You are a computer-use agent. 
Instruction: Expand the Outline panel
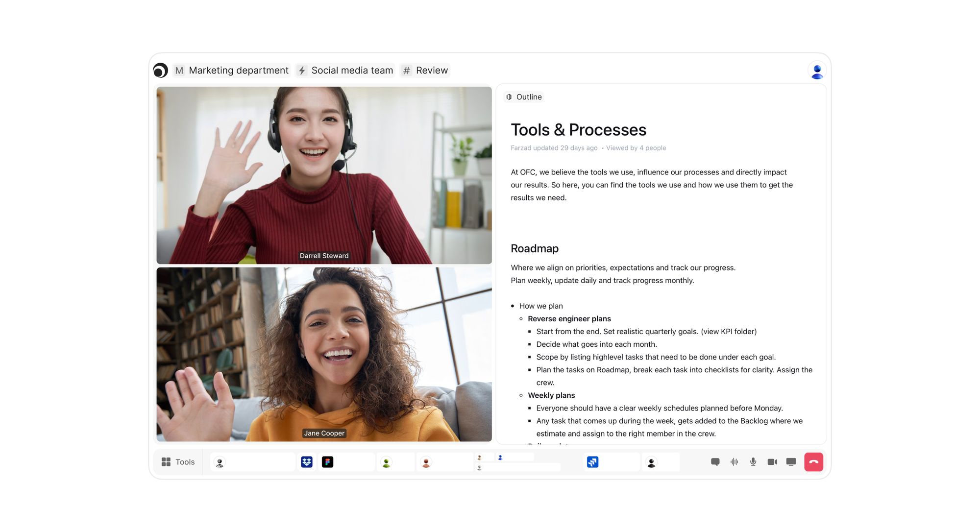(523, 97)
